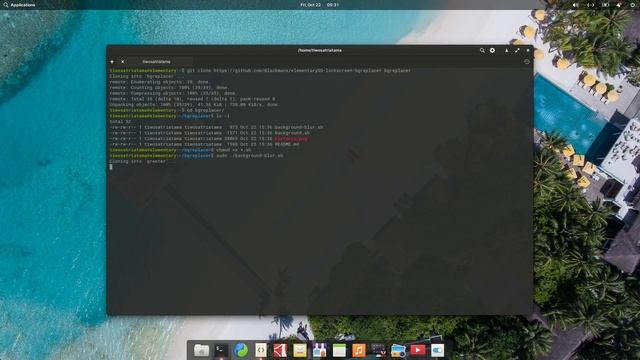Open Terminal icon in the dock
The height and width of the screenshot is (360, 640).
221,350
